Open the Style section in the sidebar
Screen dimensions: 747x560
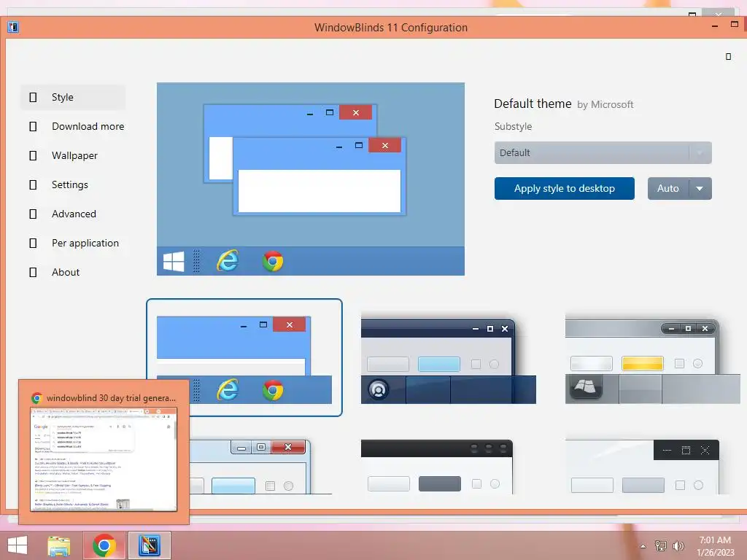click(73, 97)
